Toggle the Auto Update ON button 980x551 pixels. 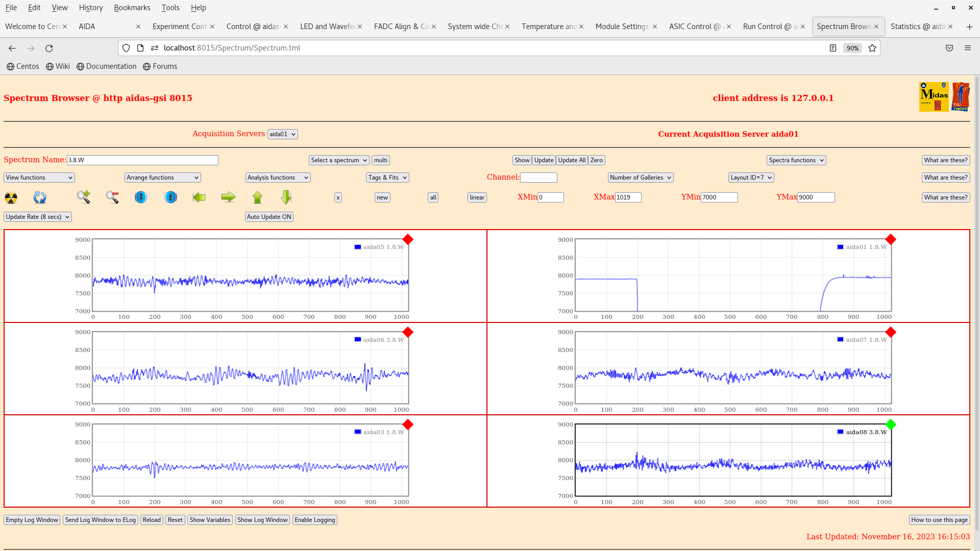[x=269, y=217]
